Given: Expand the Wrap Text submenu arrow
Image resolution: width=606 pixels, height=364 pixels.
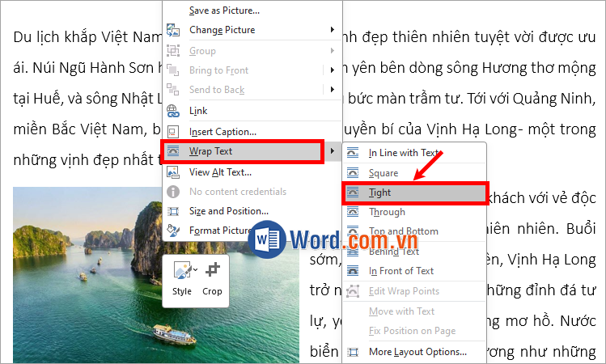Looking at the screenshot, I should tap(332, 151).
